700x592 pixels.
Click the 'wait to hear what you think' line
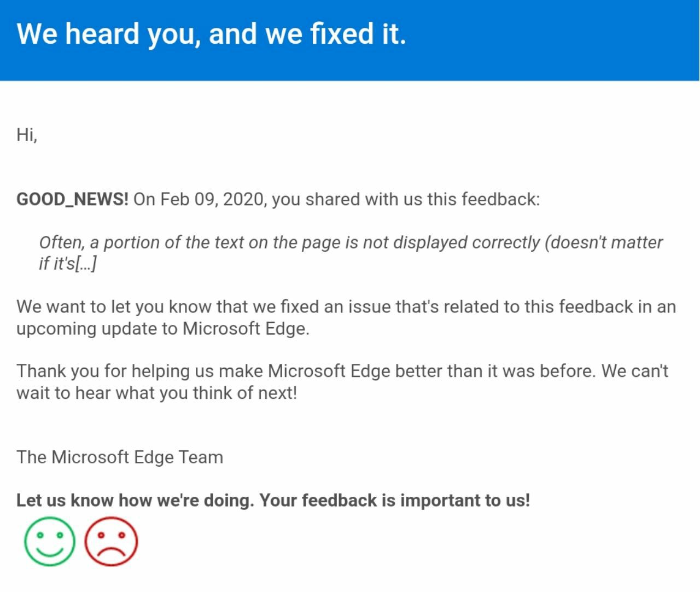pyautogui.click(x=157, y=392)
